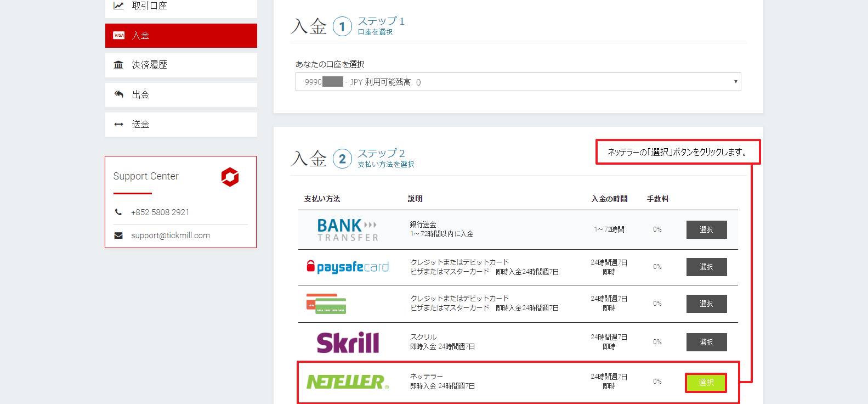Click the bank building icon for 決済履歴
Viewport: 868px width, 404px height.
tap(118, 65)
